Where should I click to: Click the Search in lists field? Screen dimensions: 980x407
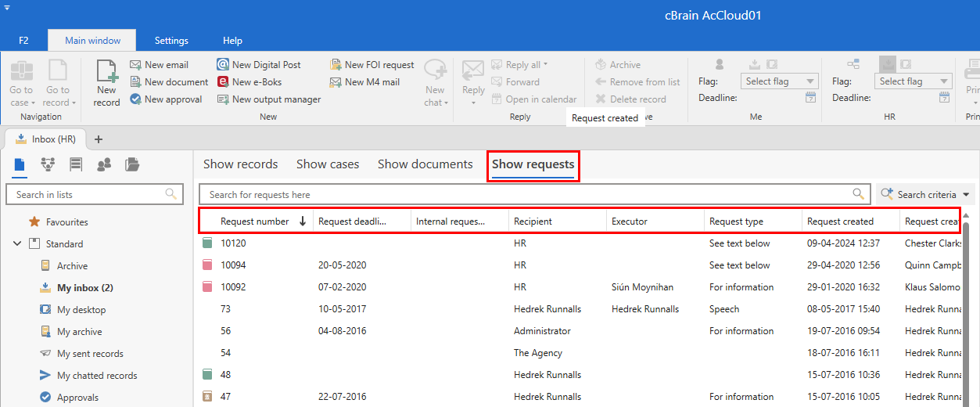[x=95, y=194]
